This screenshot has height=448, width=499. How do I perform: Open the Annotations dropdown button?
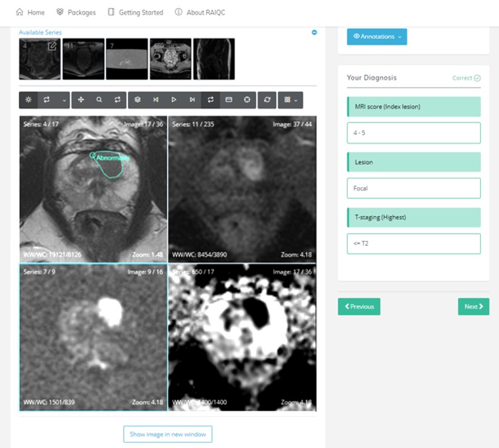pyautogui.click(x=377, y=36)
